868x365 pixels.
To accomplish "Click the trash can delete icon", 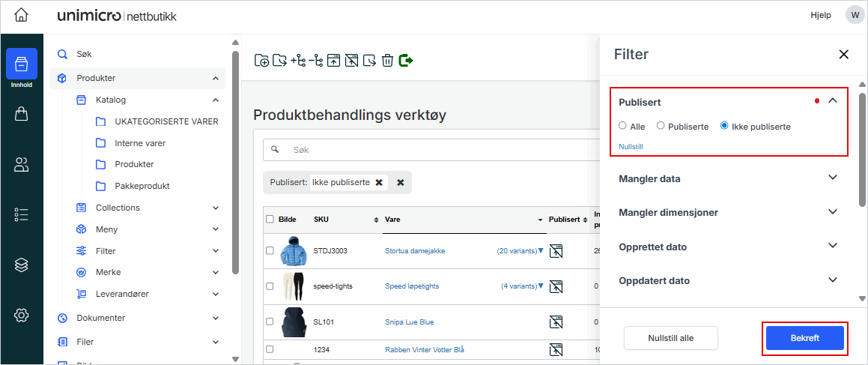I will pos(387,61).
